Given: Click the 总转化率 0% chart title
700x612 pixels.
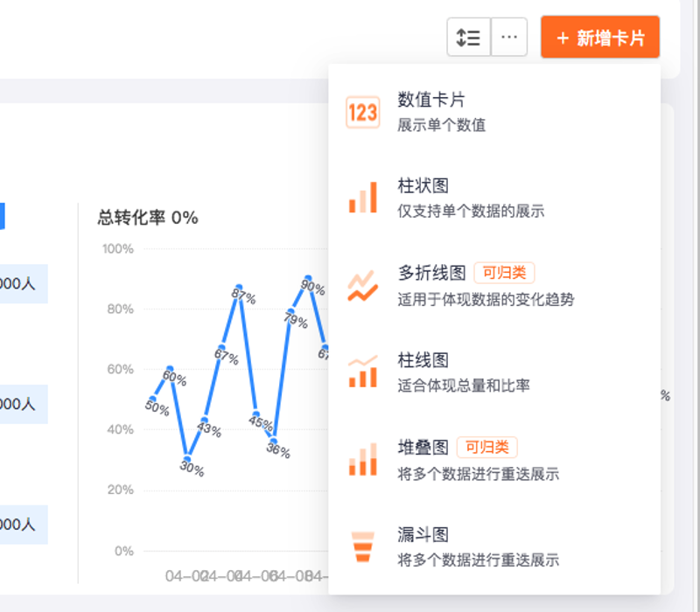Looking at the screenshot, I should [148, 218].
